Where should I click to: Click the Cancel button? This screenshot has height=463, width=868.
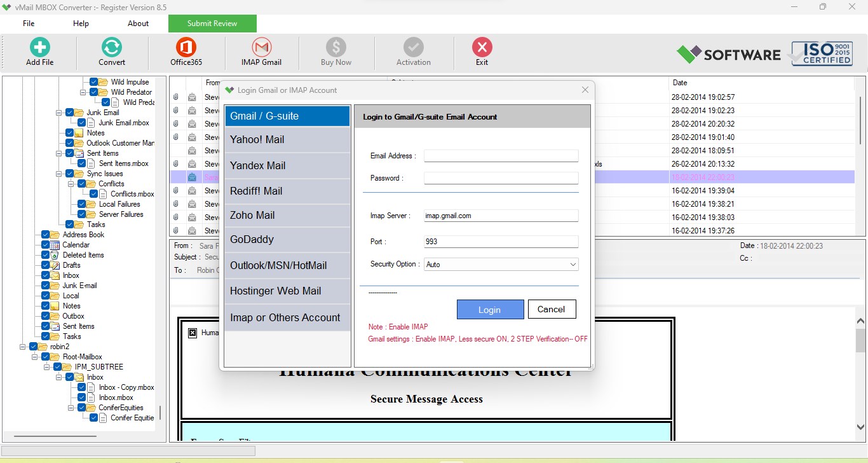(x=552, y=310)
